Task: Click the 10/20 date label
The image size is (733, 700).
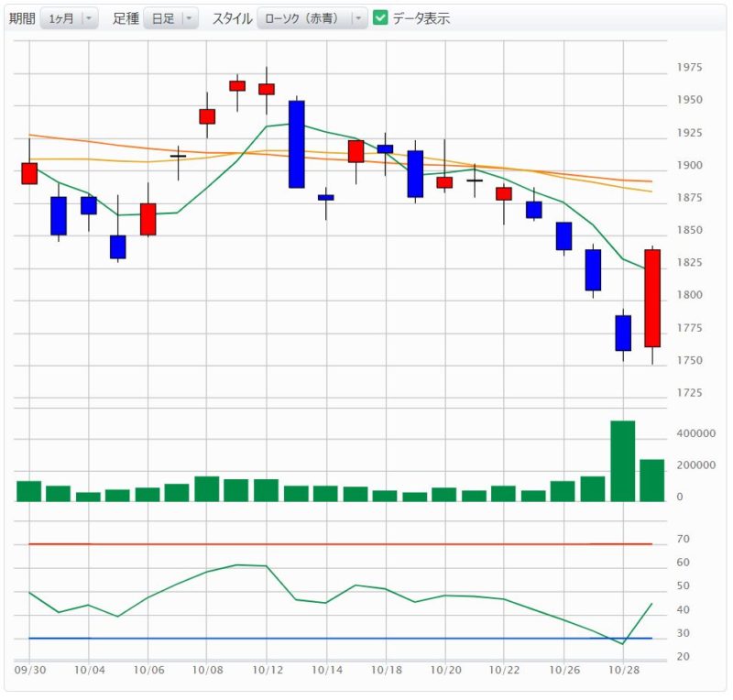Action: point(445,670)
